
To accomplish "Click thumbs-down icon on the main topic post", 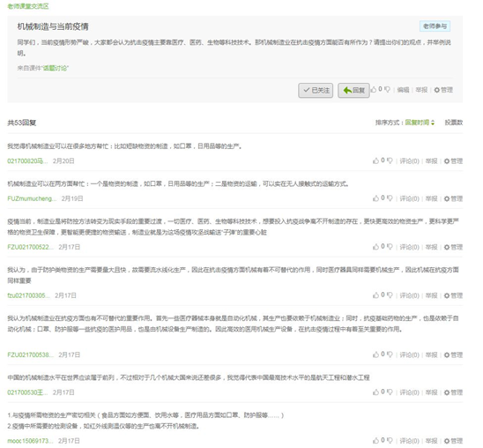I will (x=387, y=90).
